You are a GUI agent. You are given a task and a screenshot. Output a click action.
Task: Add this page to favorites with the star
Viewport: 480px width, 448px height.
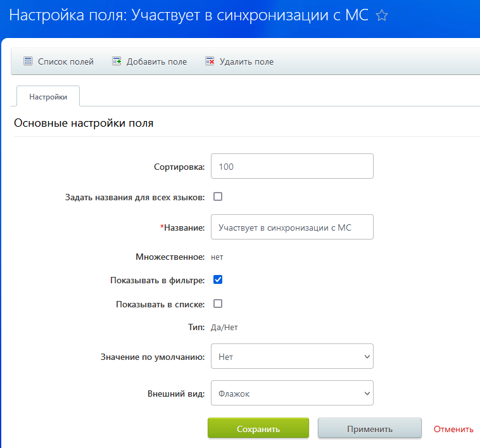[x=381, y=16]
